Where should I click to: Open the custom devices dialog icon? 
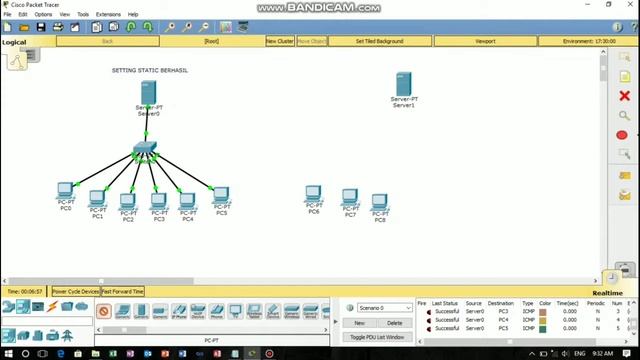coord(243,27)
